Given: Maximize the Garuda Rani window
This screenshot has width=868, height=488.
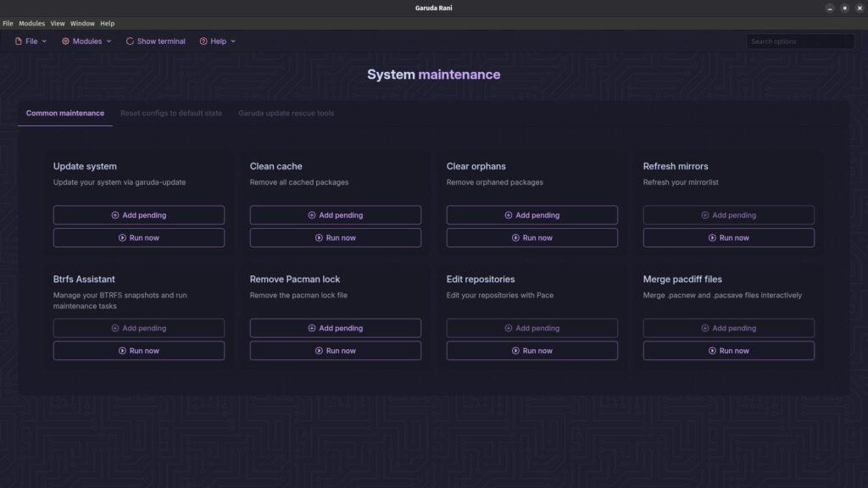Looking at the screenshot, I should [x=845, y=8].
